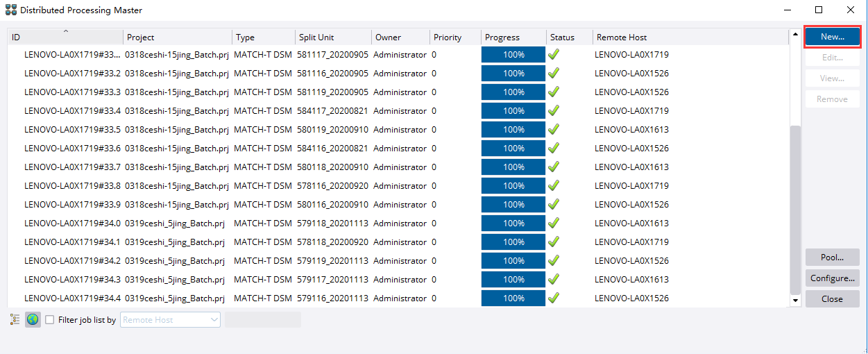
Task: Click green checkmark for split unit 584117_20200821
Action: click(x=554, y=110)
